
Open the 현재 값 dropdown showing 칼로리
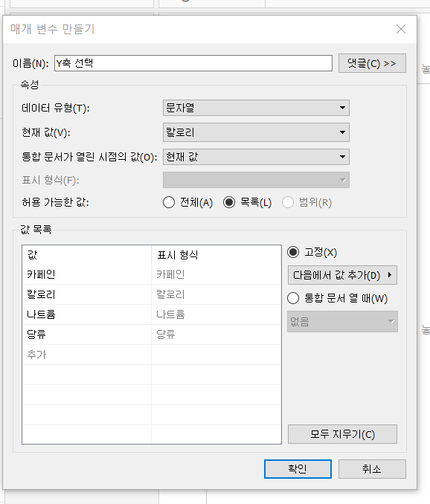click(256, 132)
